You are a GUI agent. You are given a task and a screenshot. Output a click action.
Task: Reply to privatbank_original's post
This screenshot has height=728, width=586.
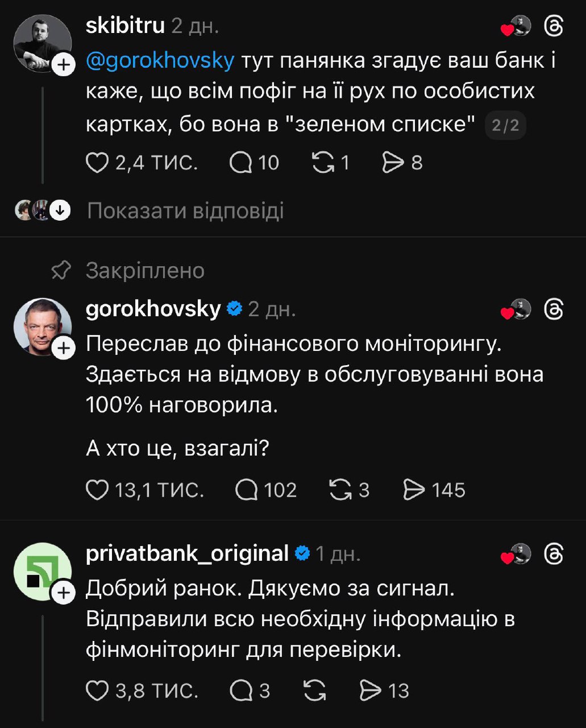click(241, 690)
